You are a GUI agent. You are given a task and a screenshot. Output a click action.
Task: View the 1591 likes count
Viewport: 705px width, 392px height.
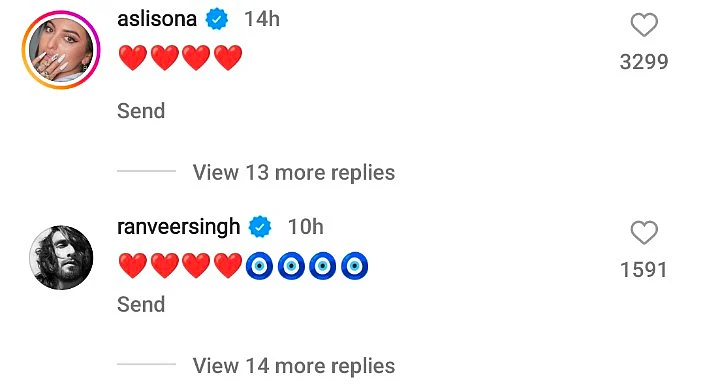pos(644,270)
